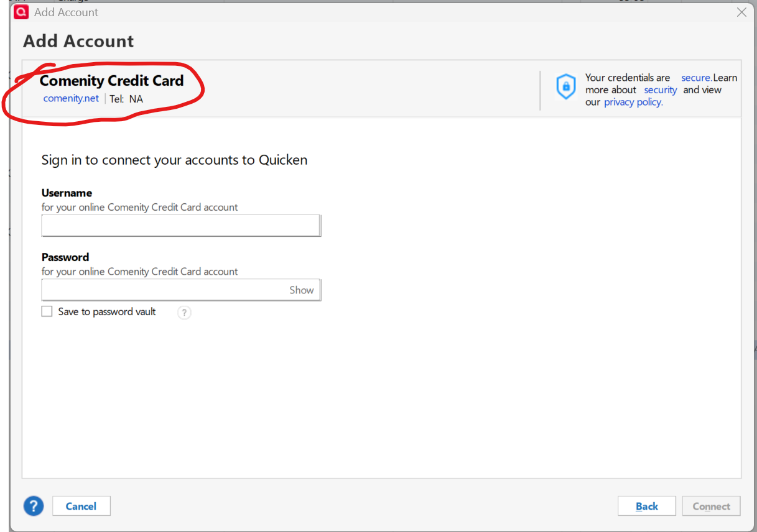Go Back to the previous step
Screen dimensions: 757x532
click(x=646, y=506)
